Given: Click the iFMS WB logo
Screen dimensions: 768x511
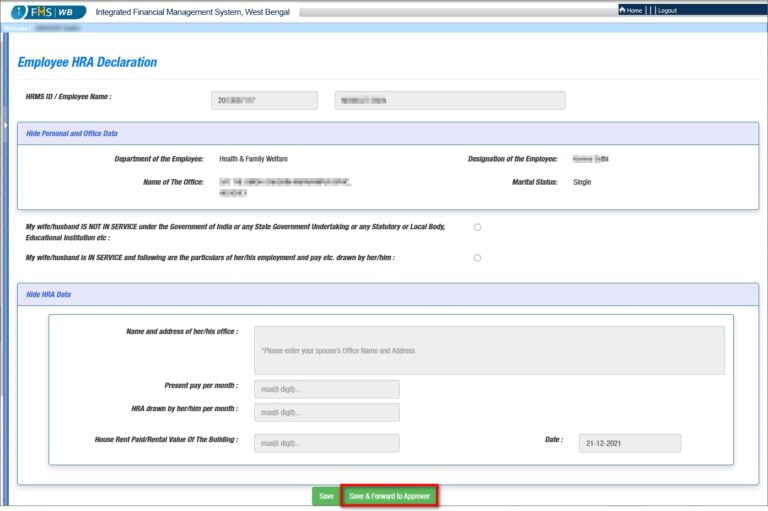Looking at the screenshot, I should 48,12.
